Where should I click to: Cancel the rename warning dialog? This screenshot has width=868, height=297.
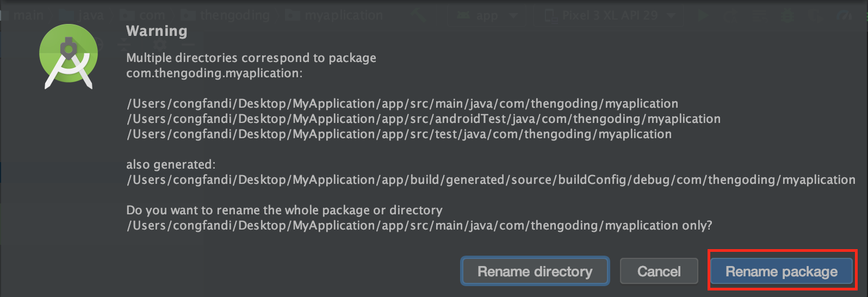coord(659,271)
